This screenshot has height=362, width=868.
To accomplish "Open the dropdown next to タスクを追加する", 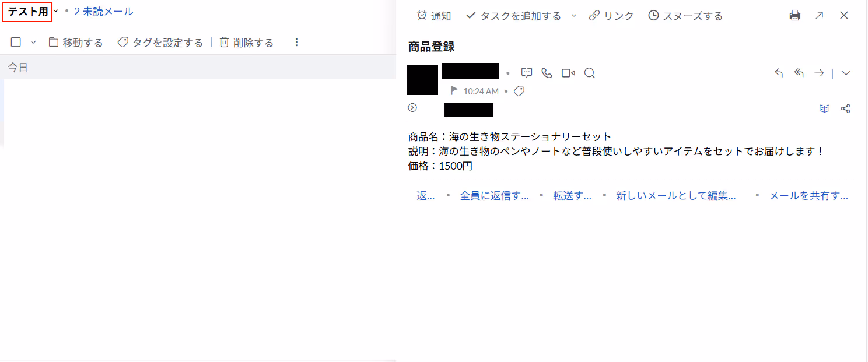I will pyautogui.click(x=574, y=16).
